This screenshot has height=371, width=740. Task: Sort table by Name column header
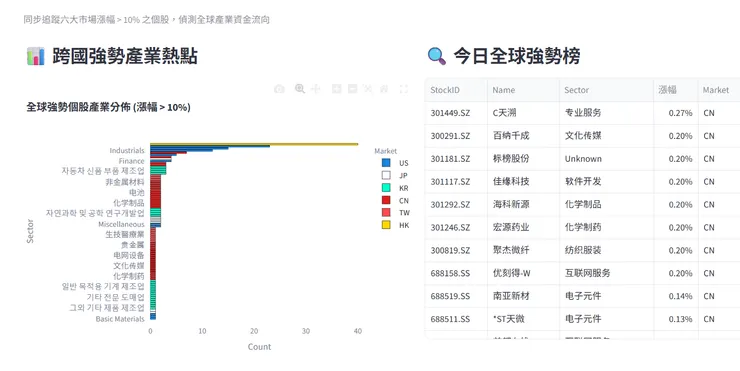[523, 90]
